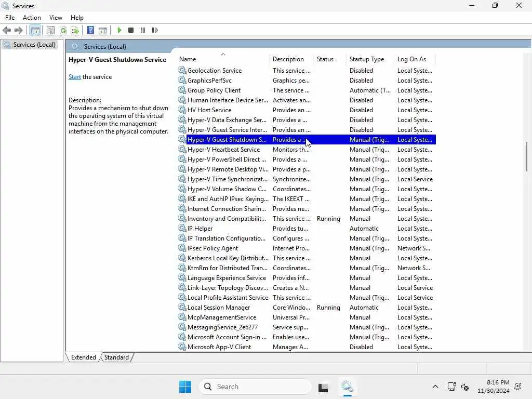This screenshot has height=399, width=532.
Task: Click the vertical scrollbar thumb in services list
Action: click(x=527, y=157)
